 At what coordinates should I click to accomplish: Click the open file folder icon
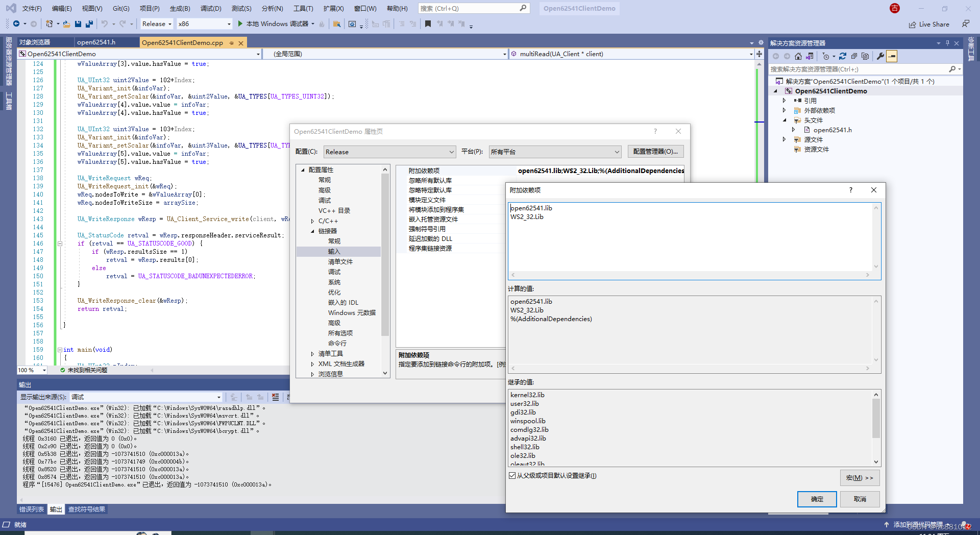[67, 24]
